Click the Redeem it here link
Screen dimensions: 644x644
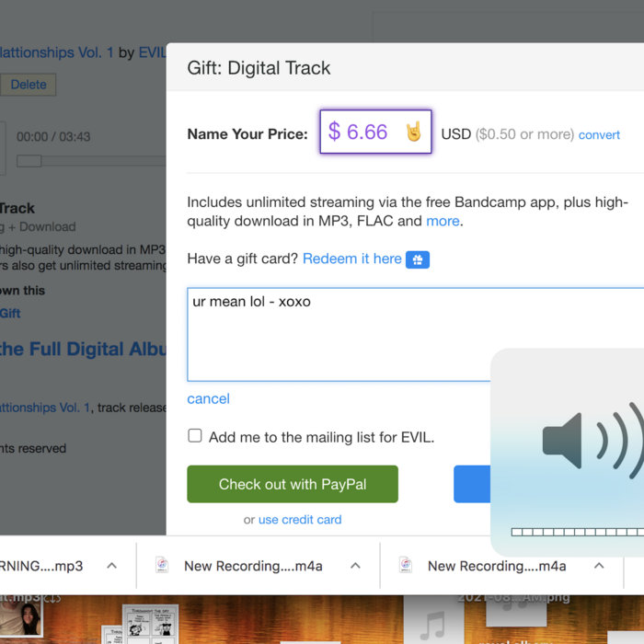coord(351,259)
